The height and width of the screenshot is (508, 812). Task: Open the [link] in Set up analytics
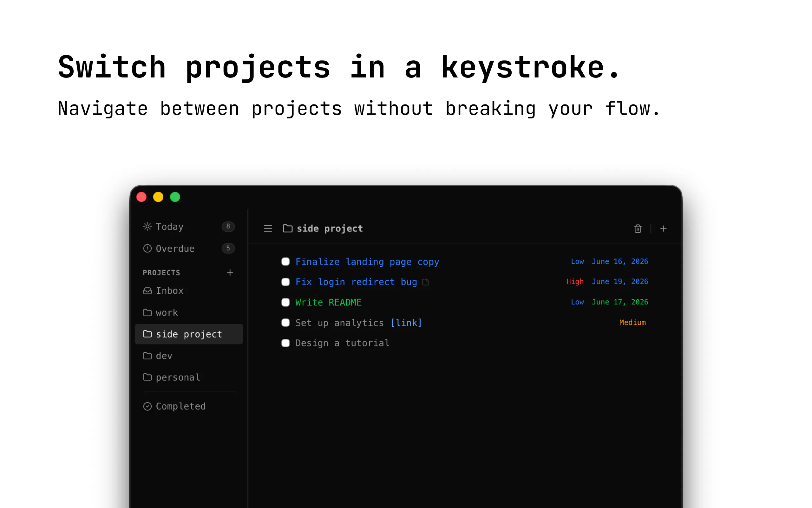406,323
